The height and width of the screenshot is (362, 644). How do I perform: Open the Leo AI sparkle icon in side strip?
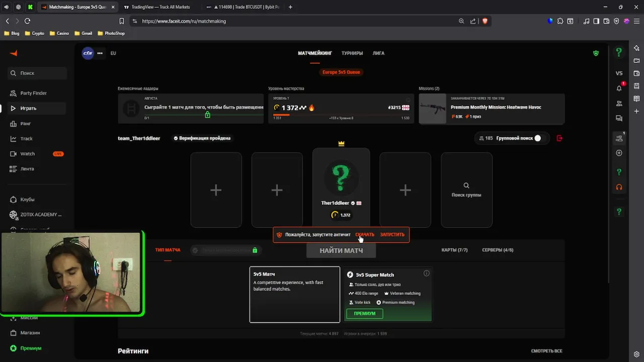pyautogui.click(x=636, y=47)
